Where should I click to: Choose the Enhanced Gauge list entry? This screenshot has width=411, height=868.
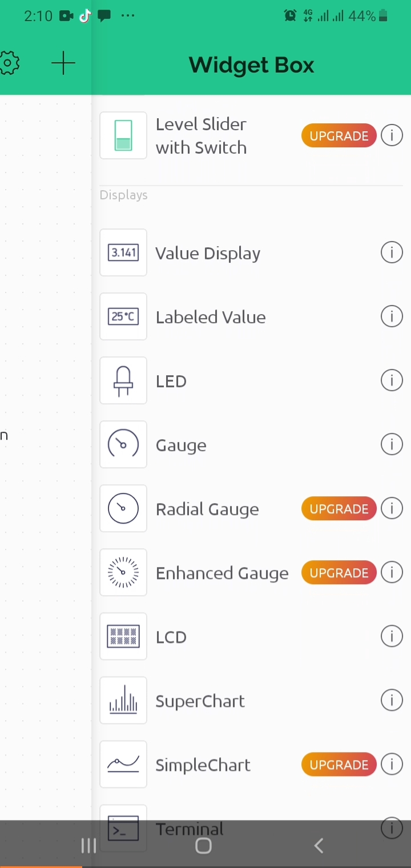pos(221,573)
